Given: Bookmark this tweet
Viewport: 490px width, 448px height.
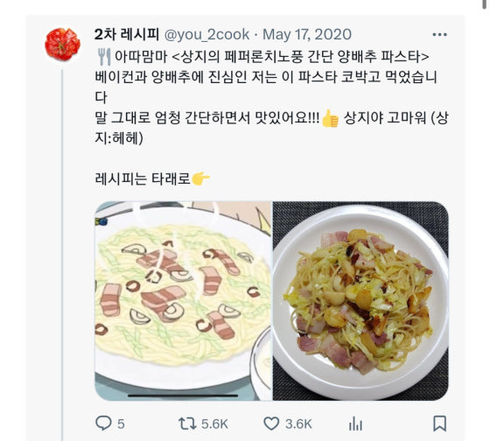Looking at the screenshot, I should click(439, 423).
